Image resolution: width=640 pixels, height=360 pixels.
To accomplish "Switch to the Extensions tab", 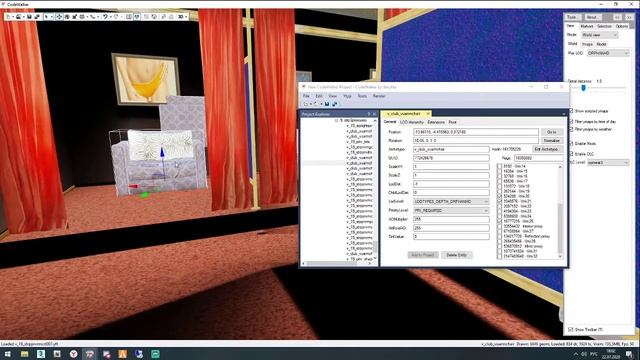I will [x=436, y=122].
